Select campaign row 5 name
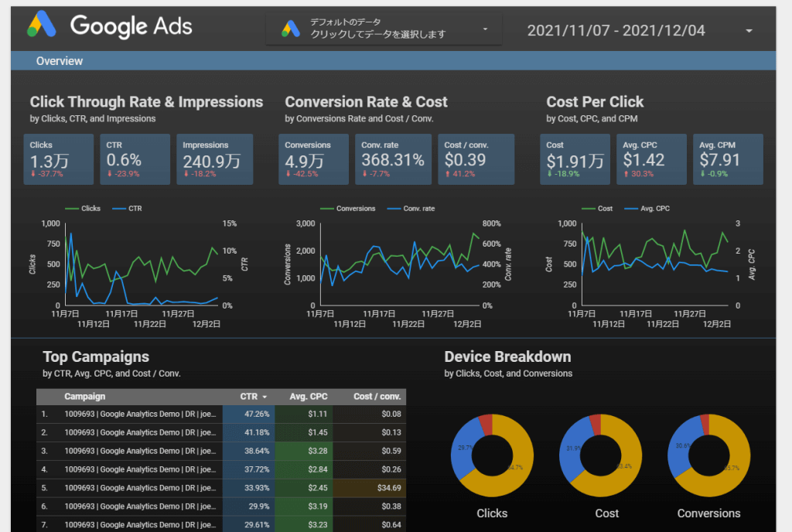The image size is (792, 532). coord(141,488)
